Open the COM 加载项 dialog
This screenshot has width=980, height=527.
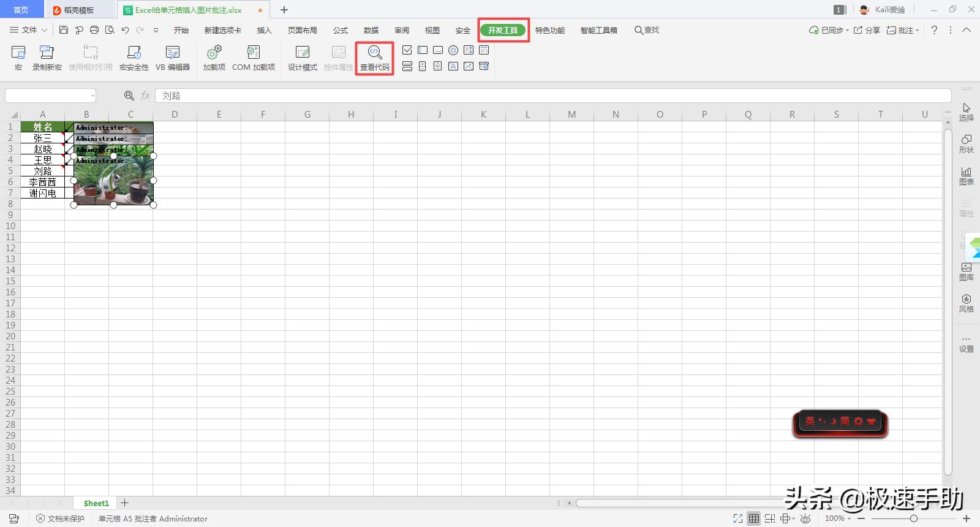click(x=253, y=58)
